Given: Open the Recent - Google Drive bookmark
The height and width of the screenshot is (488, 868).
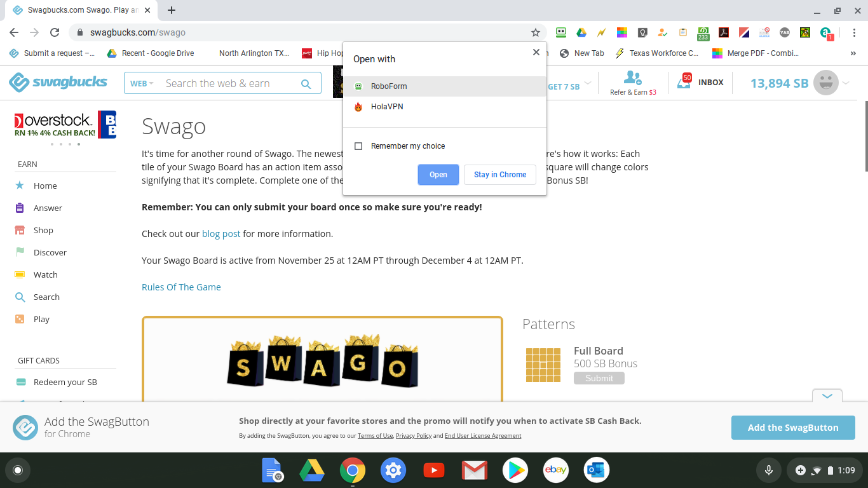Looking at the screenshot, I should pyautogui.click(x=151, y=53).
